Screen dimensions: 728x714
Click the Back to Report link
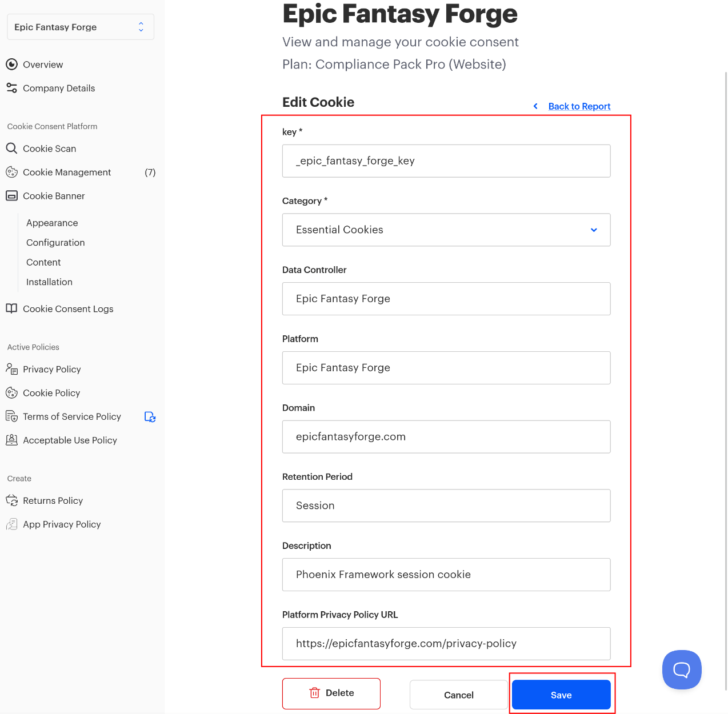pos(579,106)
